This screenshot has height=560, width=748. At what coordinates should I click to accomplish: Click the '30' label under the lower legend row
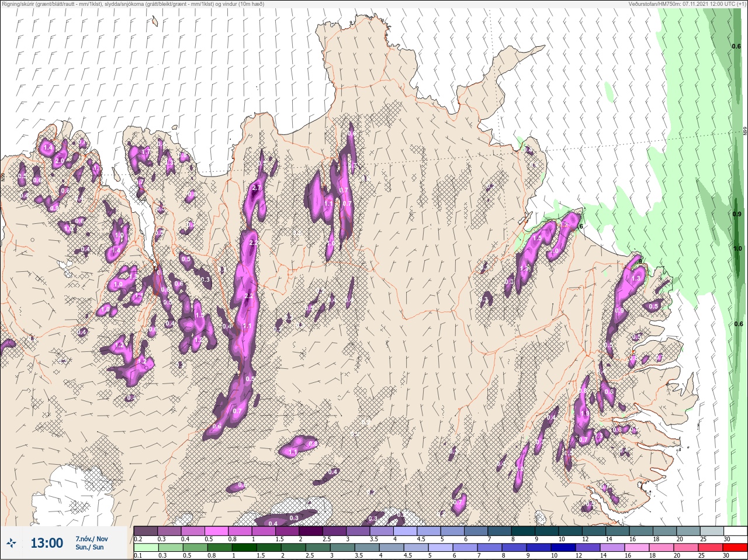pos(727,556)
